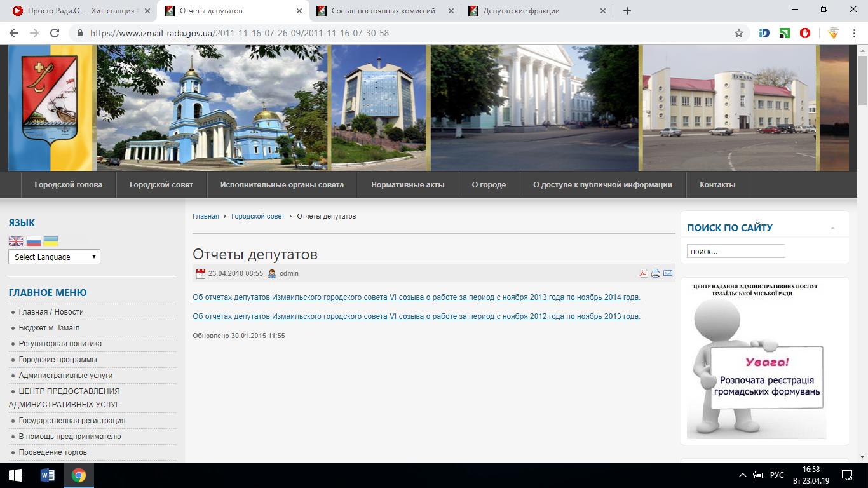Open the Chrome three-dot menu
Screen dimensions: 868x488
(854, 33)
